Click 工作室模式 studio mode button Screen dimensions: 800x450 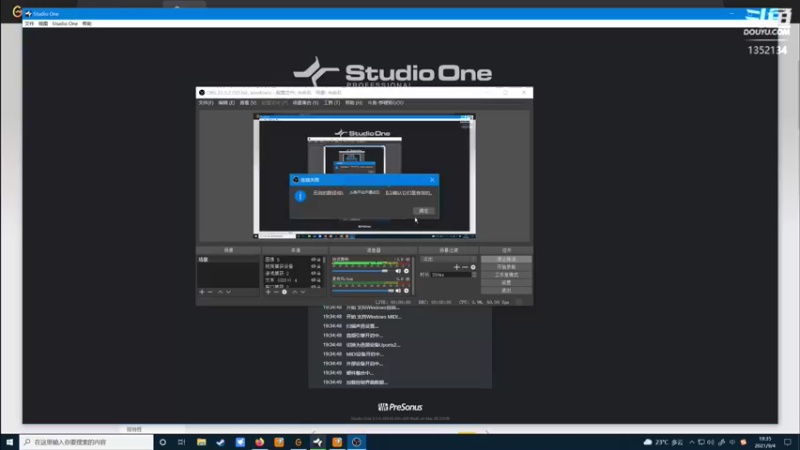(506, 274)
